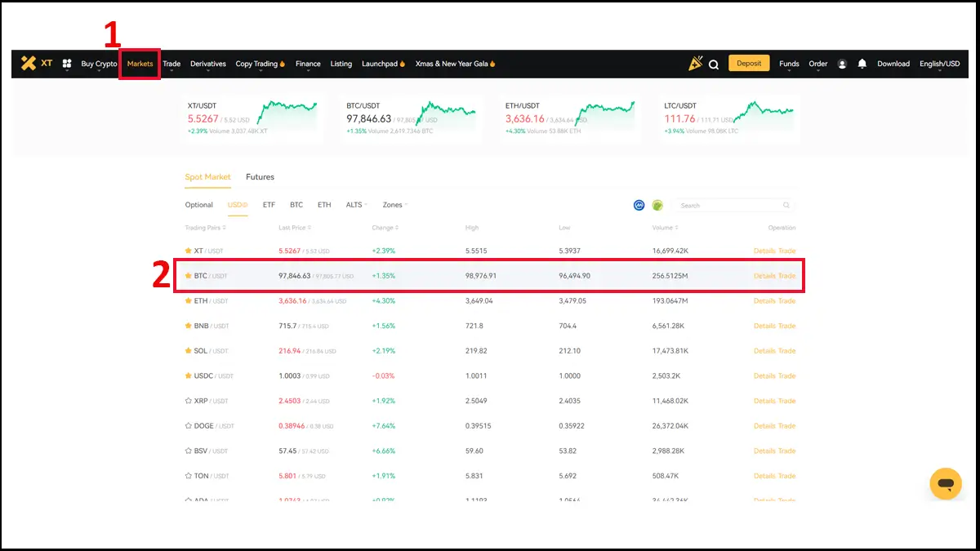Open Details for TON/USDT row
The image size is (980, 551).
pos(764,476)
